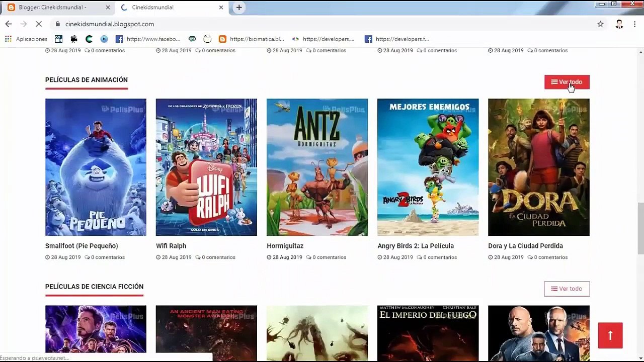Open the Avengers poster in Ciencia Ficción
Screen dimensions: 644x362
pyautogui.click(x=96, y=333)
